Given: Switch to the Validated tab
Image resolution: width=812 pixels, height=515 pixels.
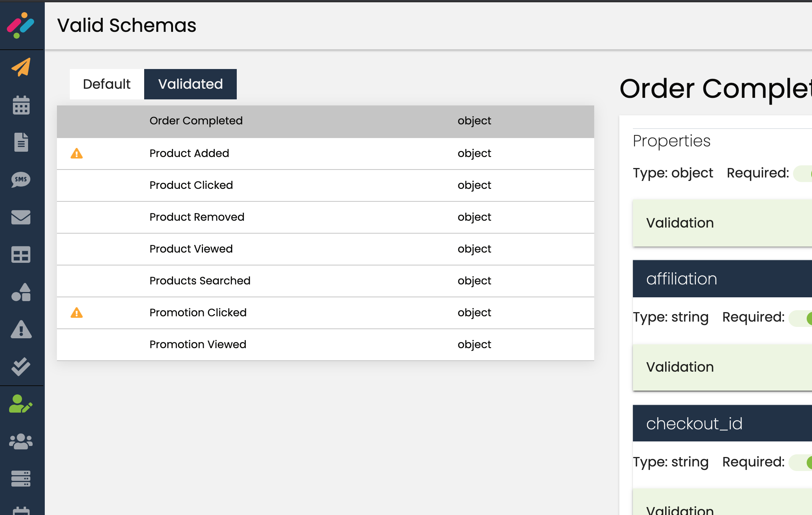Looking at the screenshot, I should pyautogui.click(x=190, y=84).
